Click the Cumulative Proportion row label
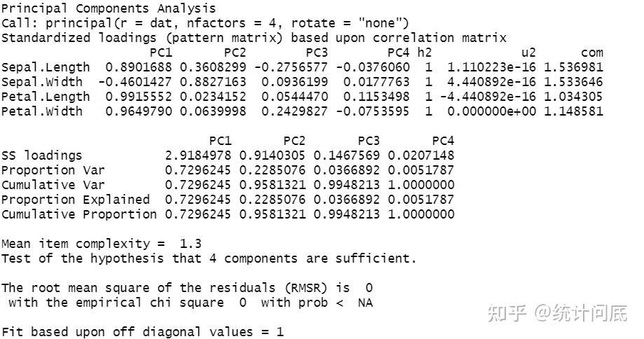644x339 pixels. (x=79, y=214)
